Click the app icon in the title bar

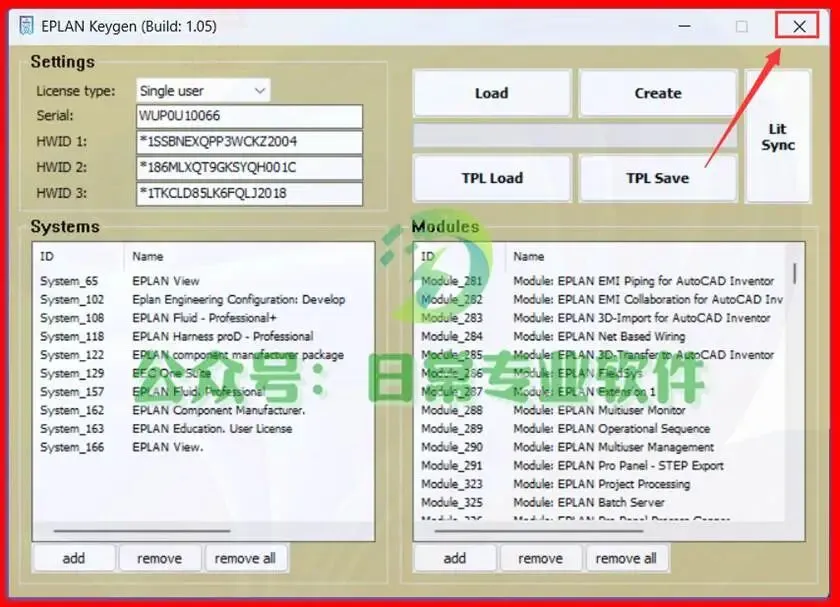click(26, 26)
